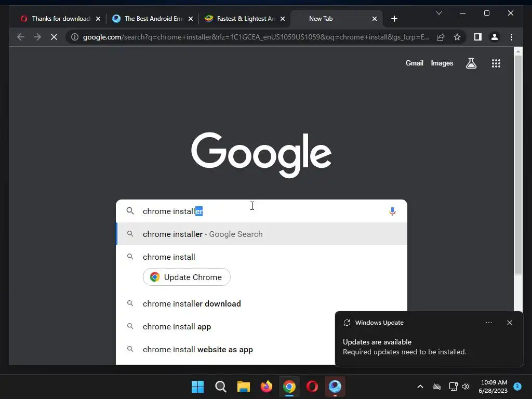This screenshot has height=399, width=532.
Task: Select 'chrome installer - Google Search' suggestion
Action: point(261,234)
